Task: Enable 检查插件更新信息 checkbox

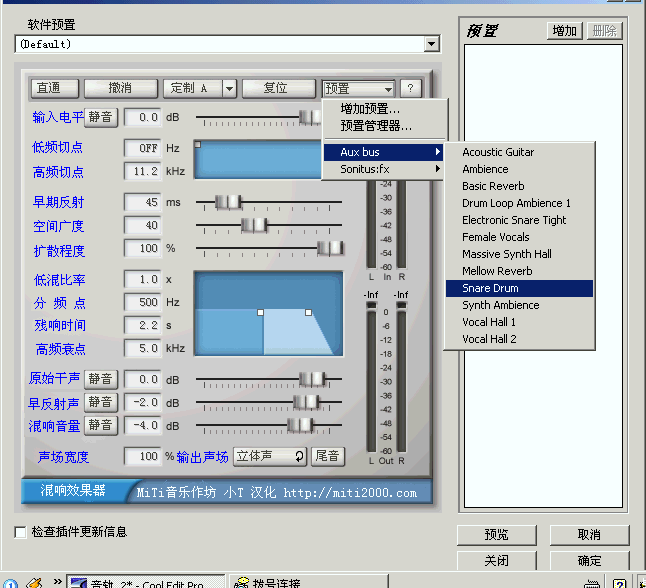Action: pos(21,531)
